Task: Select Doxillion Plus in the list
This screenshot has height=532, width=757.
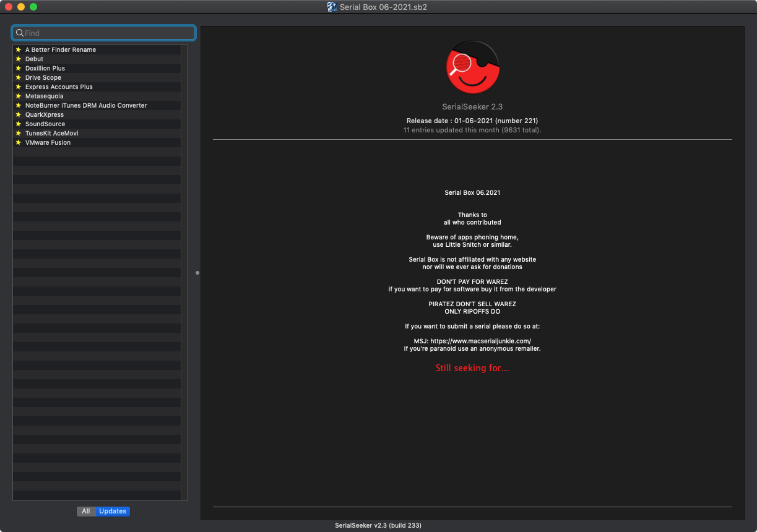Action: 45,68
